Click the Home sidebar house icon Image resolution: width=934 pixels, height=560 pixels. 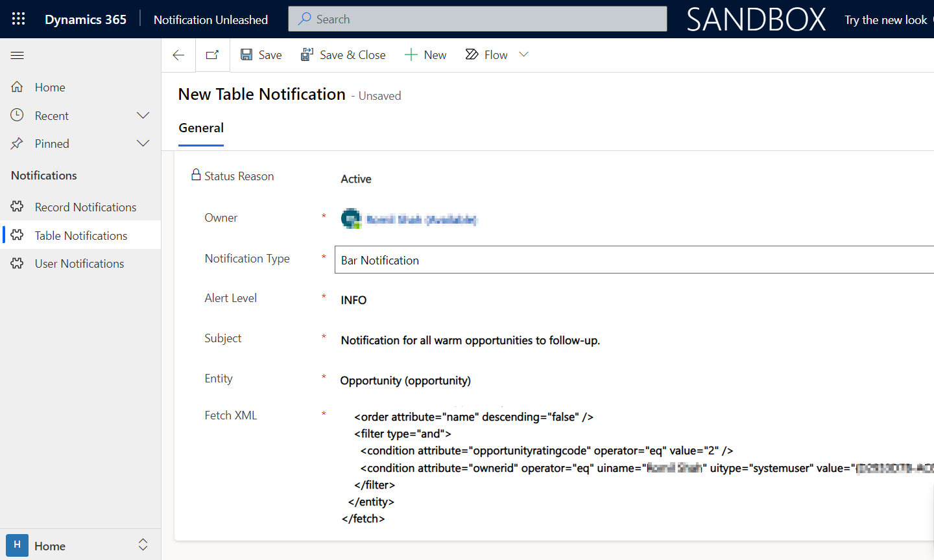pos(18,87)
